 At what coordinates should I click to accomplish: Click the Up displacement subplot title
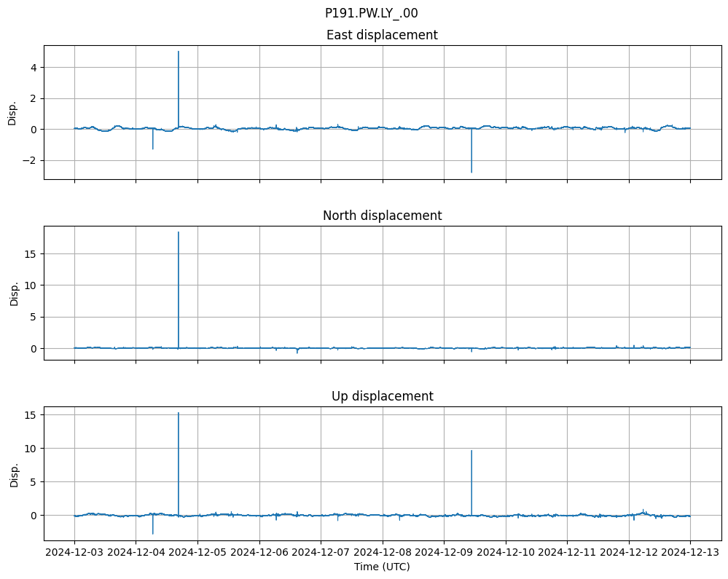pyautogui.click(x=382, y=396)
